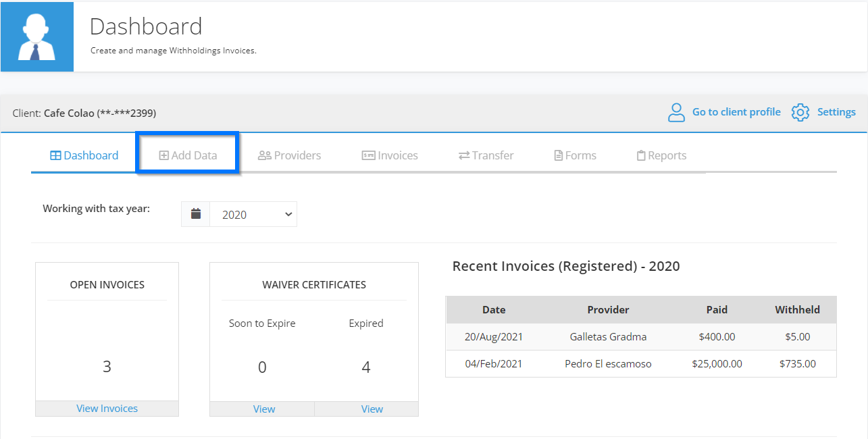Viewport: 868px width, 439px height.
Task: Click the $25,000.00 paid amount
Action: pyautogui.click(x=717, y=363)
